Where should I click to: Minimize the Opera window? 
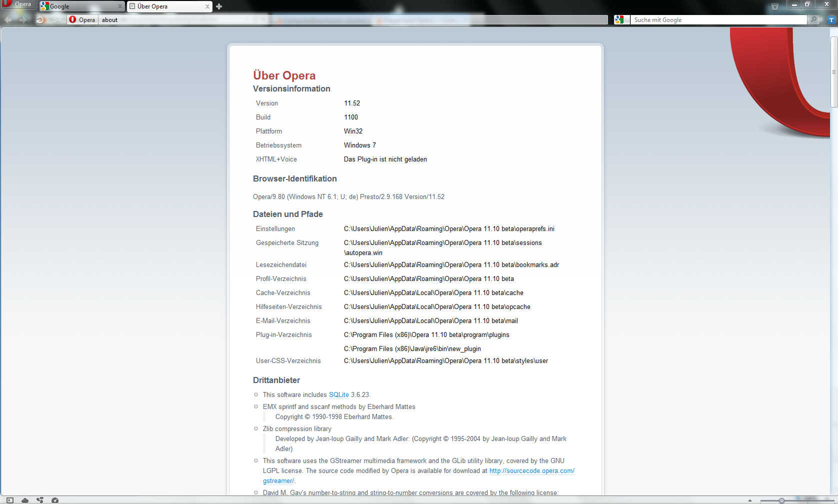click(x=794, y=4)
